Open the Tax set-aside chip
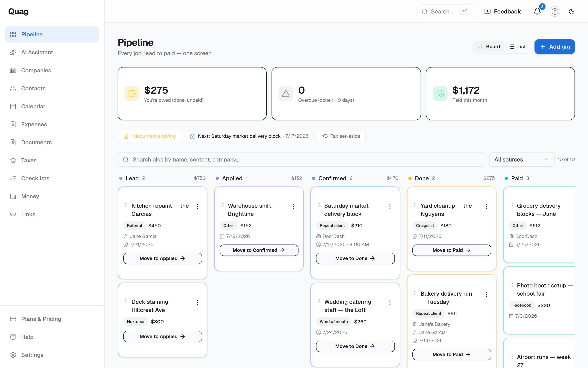 (341, 136)
